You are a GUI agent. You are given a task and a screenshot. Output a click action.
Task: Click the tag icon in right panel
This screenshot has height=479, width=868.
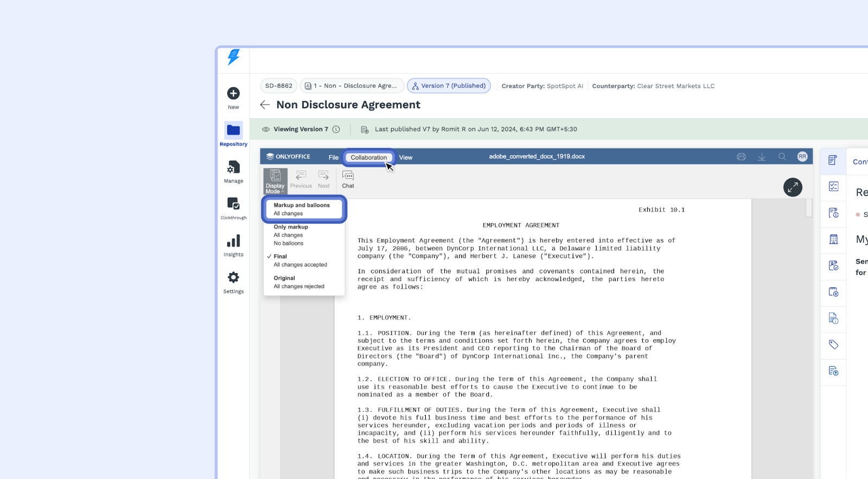[x=834, y=344]
